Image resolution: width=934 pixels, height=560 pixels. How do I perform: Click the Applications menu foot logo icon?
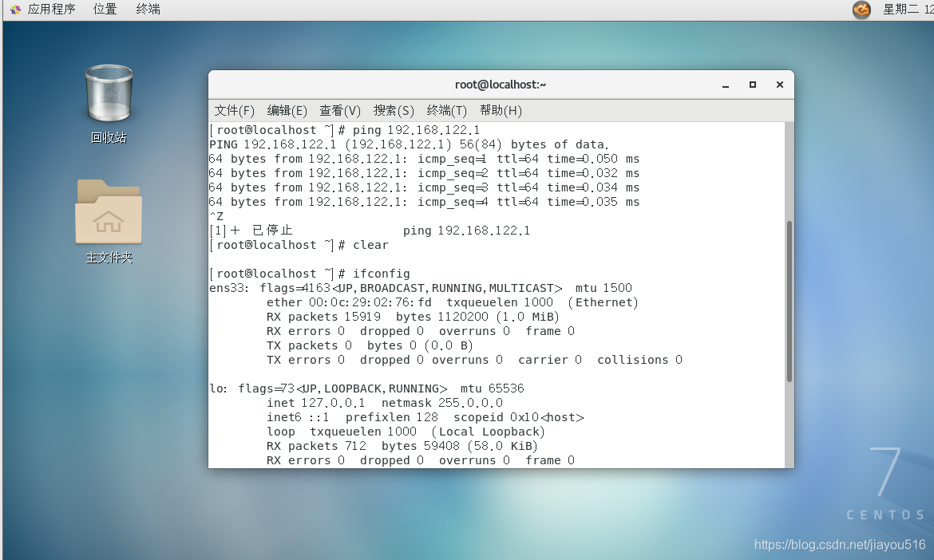tap(15, 9)
